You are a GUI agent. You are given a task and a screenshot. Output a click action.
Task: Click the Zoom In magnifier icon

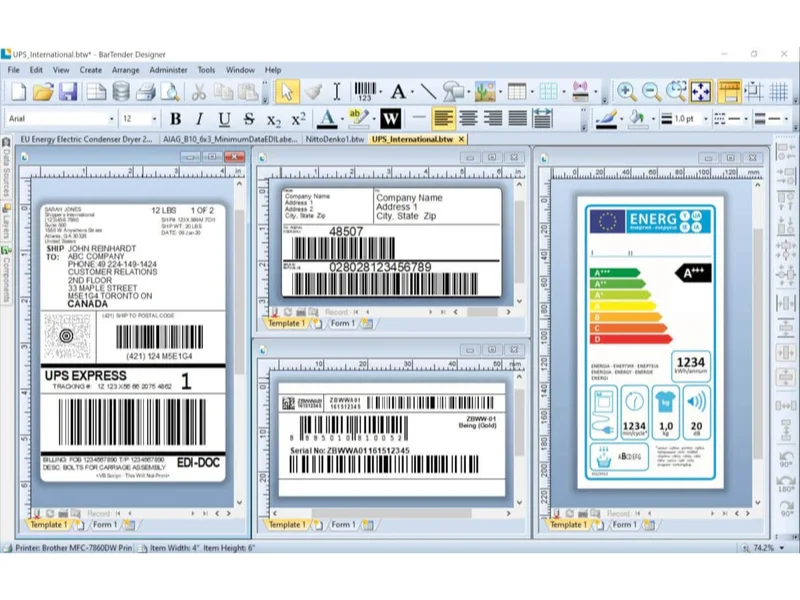626,92
